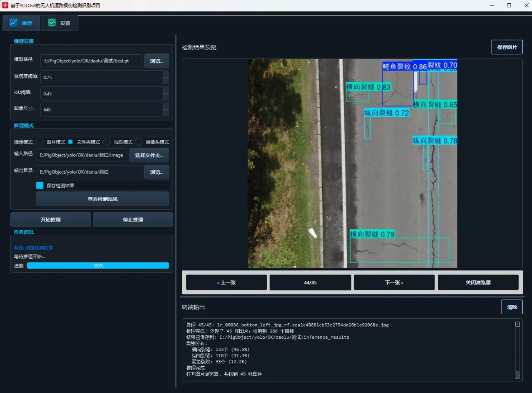Image resolution: width=532 pixels, height=393 pixels.
Task: Close the image browser 关闭浏览器
Action: (478, 282)
